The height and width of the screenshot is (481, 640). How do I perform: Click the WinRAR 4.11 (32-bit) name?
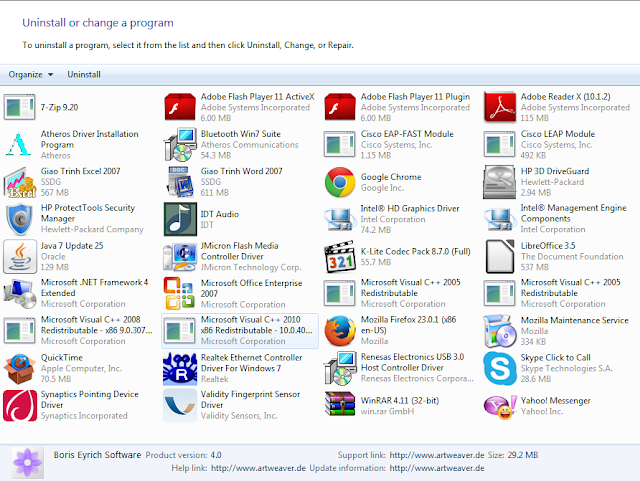click(x=400, y=400)
